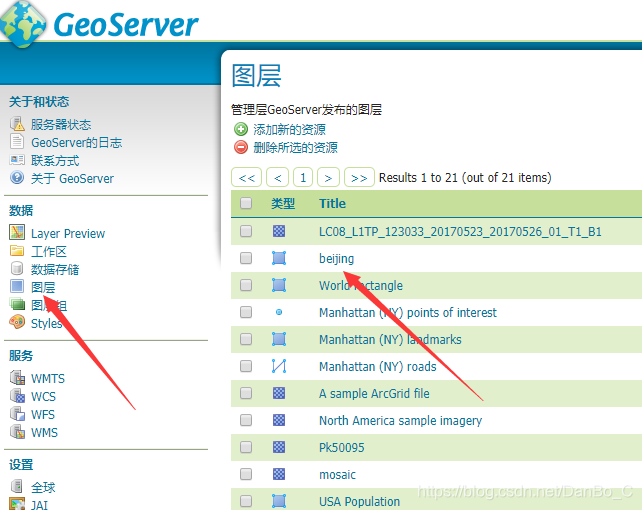The width and height of the screenshot is (642, 510).
Task: Open GeoServer的日志 logs page
Action: pyautogui.click(x=77, y=142)
